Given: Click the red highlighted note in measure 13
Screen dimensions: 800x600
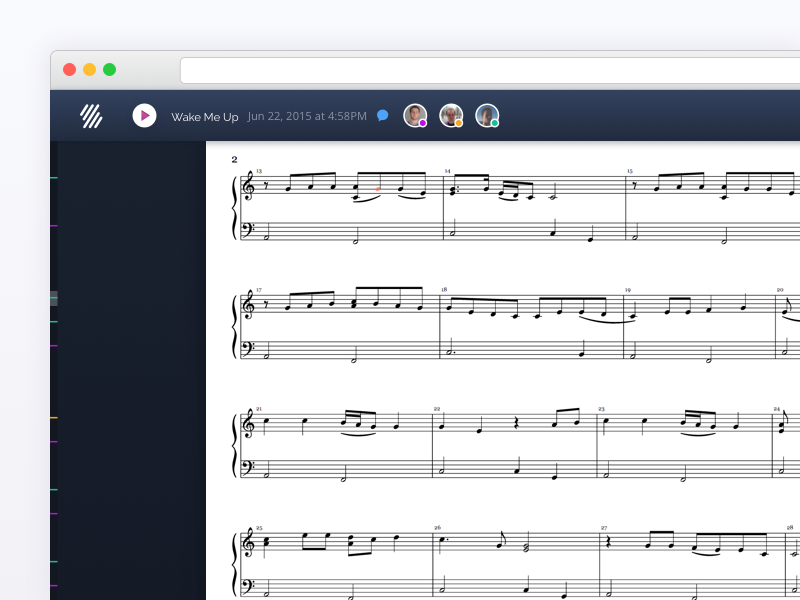Looking at the screenshot, I should click(x=377, y=188).
